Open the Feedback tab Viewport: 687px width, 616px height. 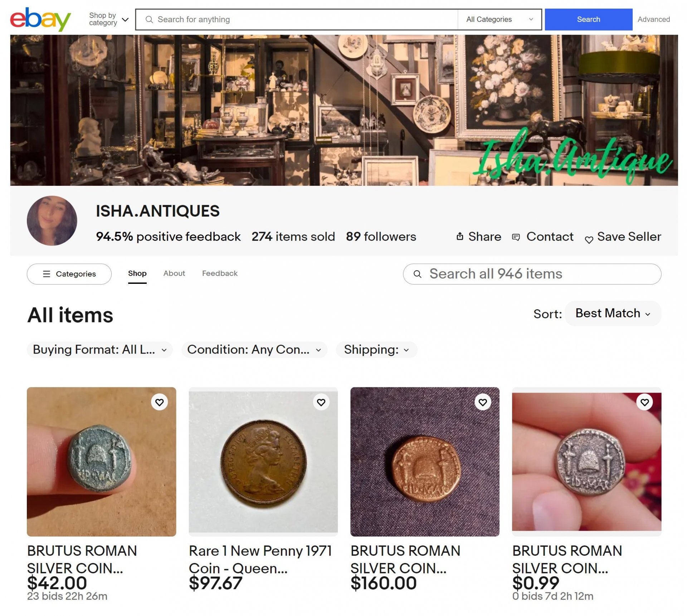click(220, 273)
